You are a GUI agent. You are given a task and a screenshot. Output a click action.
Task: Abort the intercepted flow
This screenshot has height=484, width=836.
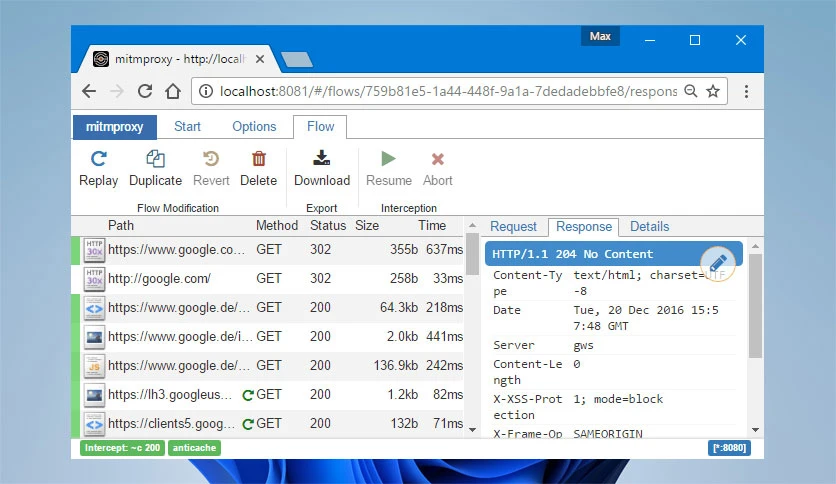[x=438, y=168]
